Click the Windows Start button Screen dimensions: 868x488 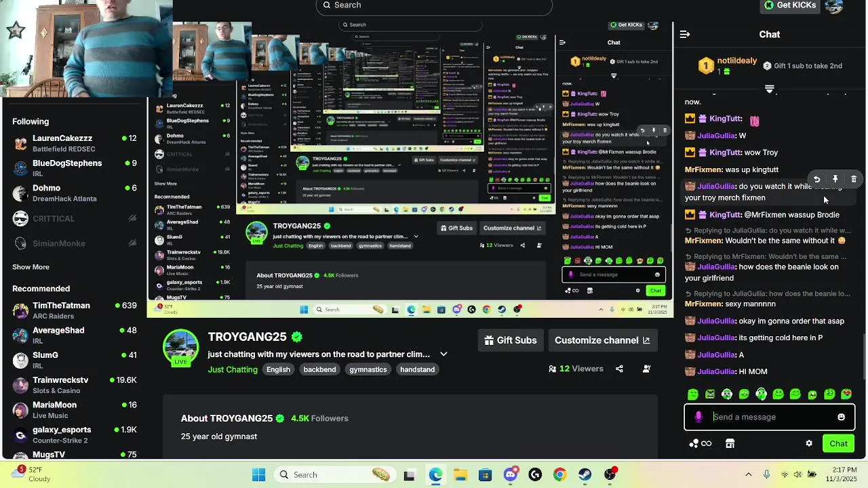point(258,474)
